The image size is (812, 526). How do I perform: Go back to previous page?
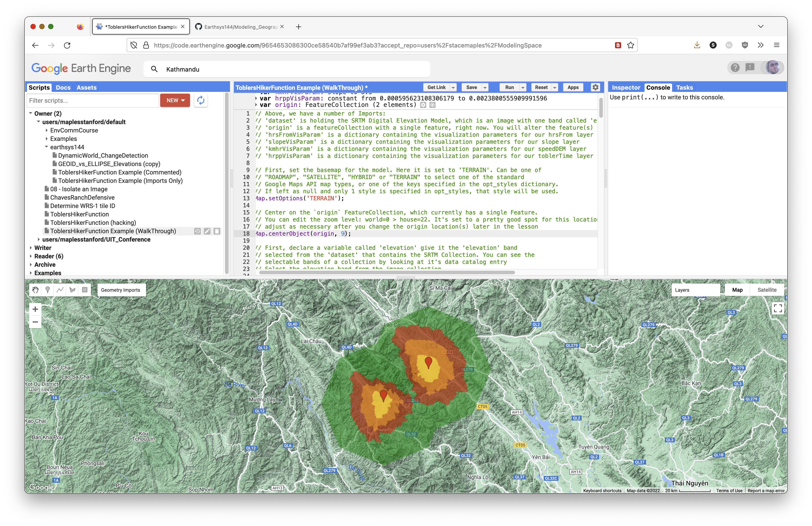[x=35, y=45]
